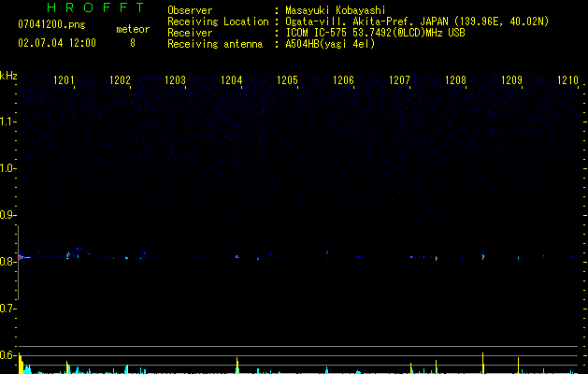Click the 0.6 kHz axis label
This screenshot has height=374, width=588.
pos(7,355)
